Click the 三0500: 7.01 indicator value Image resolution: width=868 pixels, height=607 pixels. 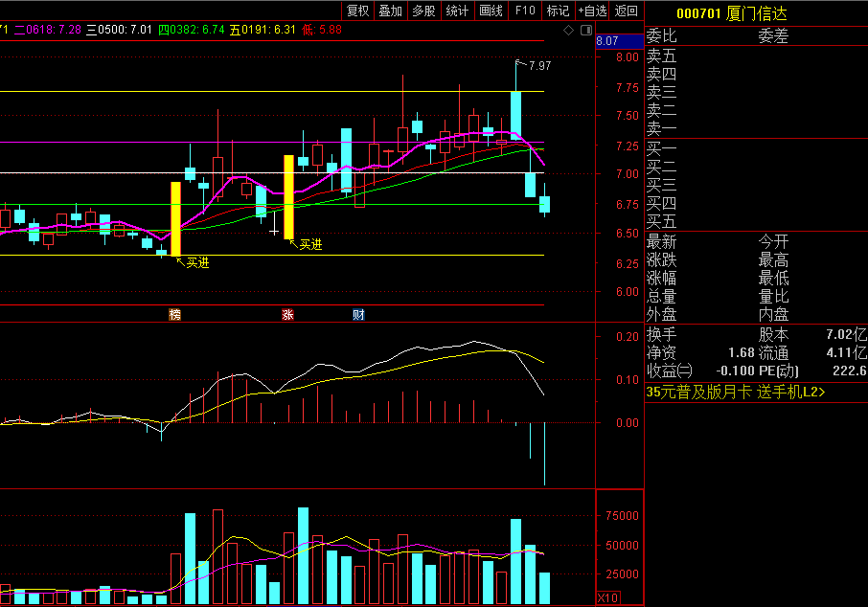click(x=119, y=30)
